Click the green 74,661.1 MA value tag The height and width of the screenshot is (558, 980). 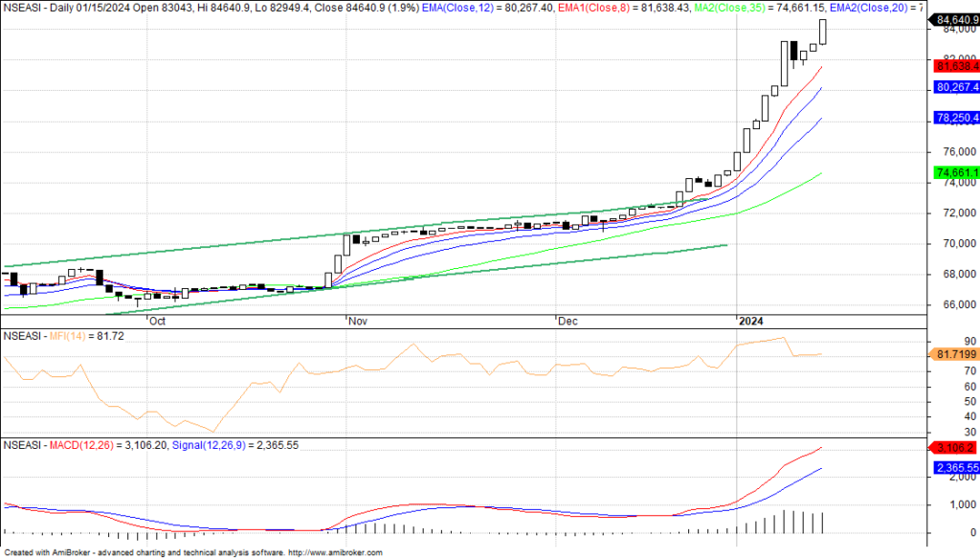pos(955,172)
